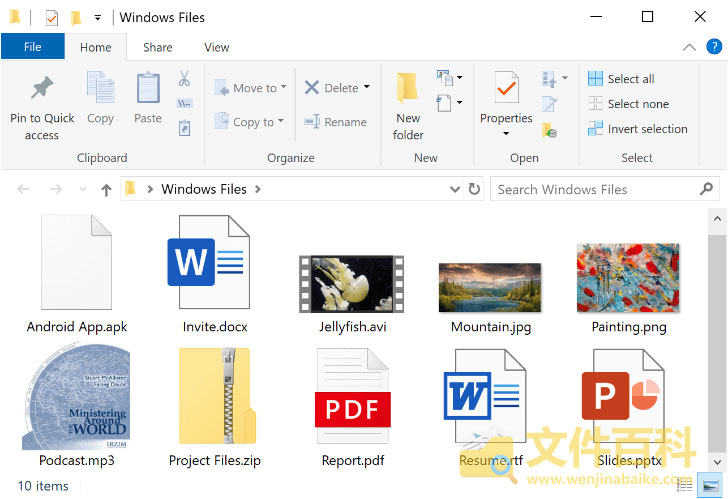
Task: Click the Rename button
Action: [335, 122]
